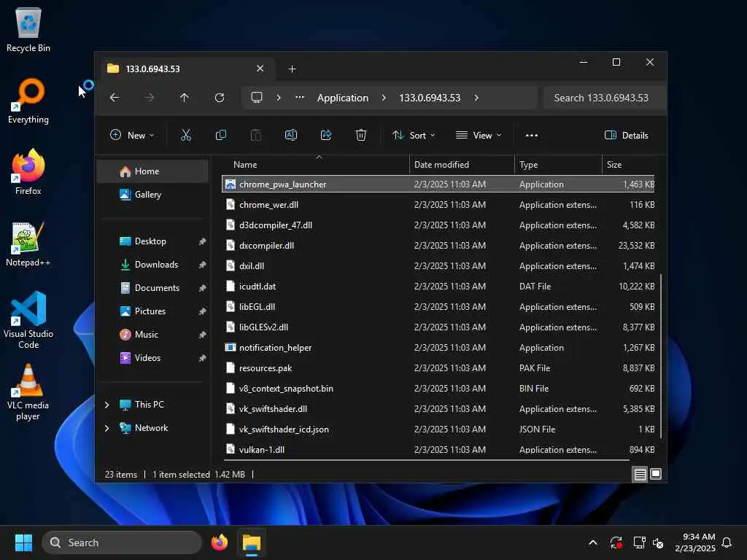Add a new tab with plus icon
The height and width of the screenshot is (560, 747).
coord(292,69)
